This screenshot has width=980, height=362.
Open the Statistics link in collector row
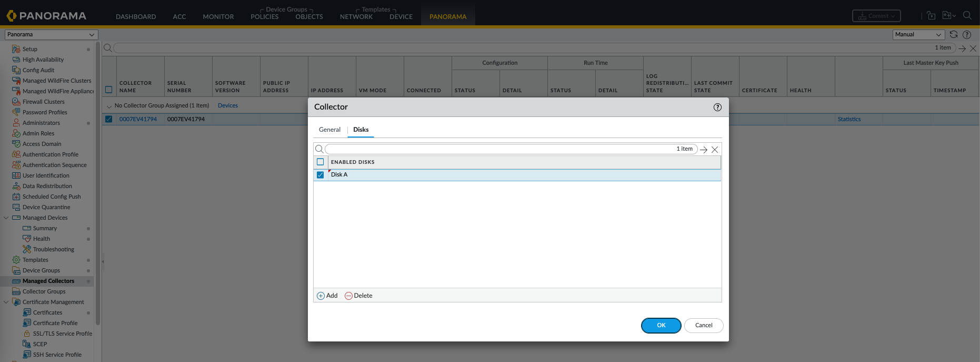click(x=849, y=119)
